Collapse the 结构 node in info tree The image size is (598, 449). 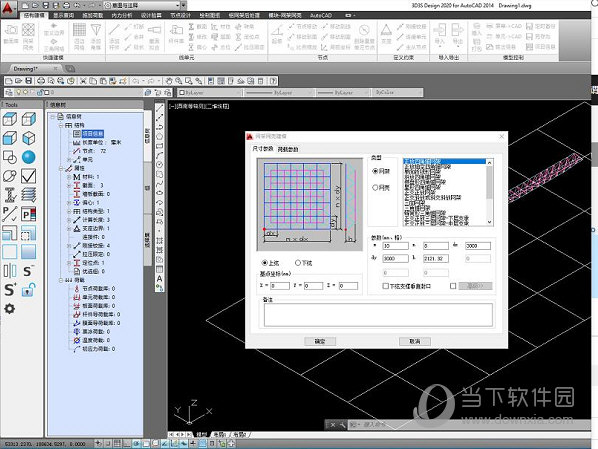coord(61,125)
